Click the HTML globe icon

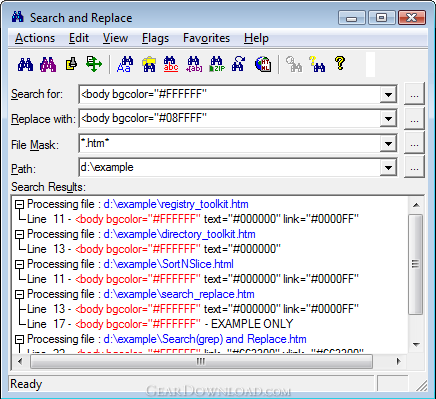coord(263,64)
